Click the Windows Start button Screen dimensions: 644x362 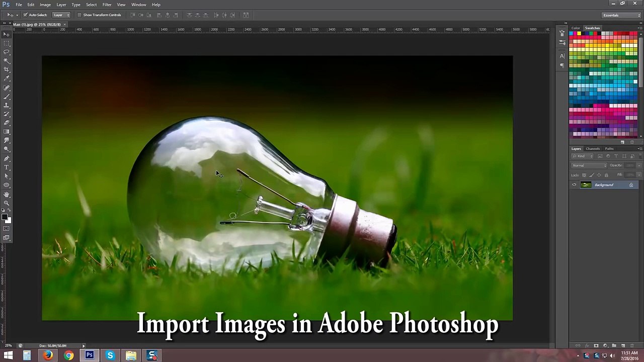click(x=8, y=356)
